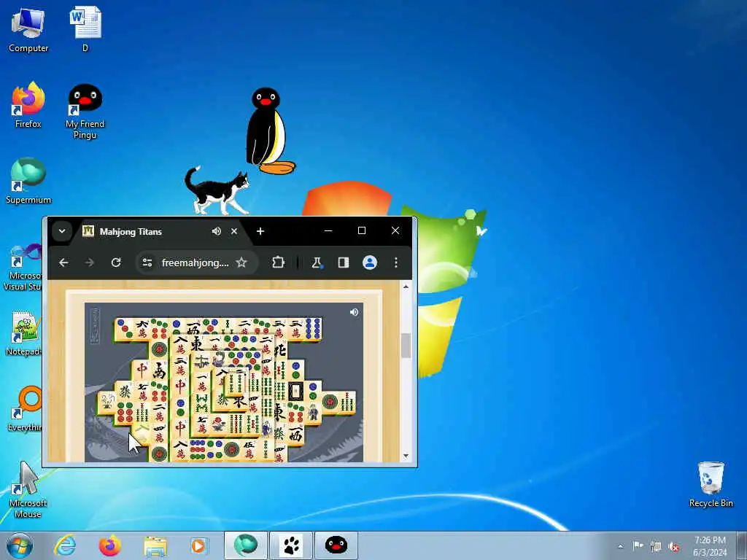
Task: Expand the browser tab search dropdown
Action: tap(62, 231)
